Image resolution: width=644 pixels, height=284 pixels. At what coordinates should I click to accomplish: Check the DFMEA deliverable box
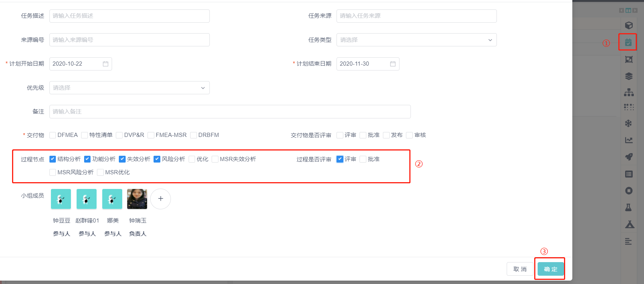tap(53, 135)
